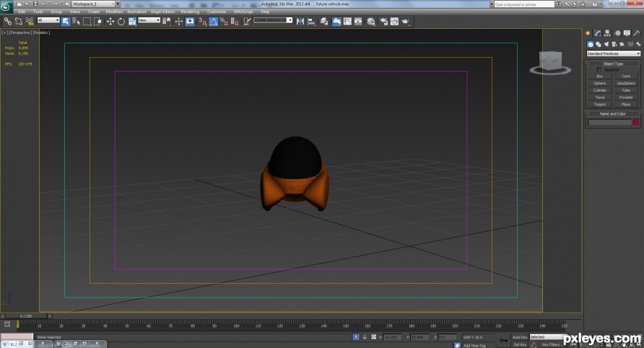Screen dimensions: 644x348
Task: Open the MAXScript menu
Action: tap(243, 12)
